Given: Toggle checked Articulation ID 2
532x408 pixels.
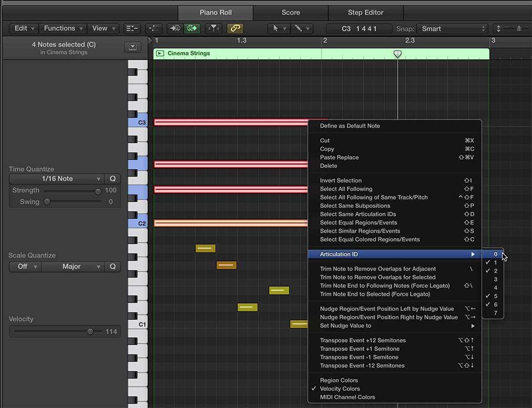Looking at the screenshot, I should pyautogui.click(x=493, y=271).
